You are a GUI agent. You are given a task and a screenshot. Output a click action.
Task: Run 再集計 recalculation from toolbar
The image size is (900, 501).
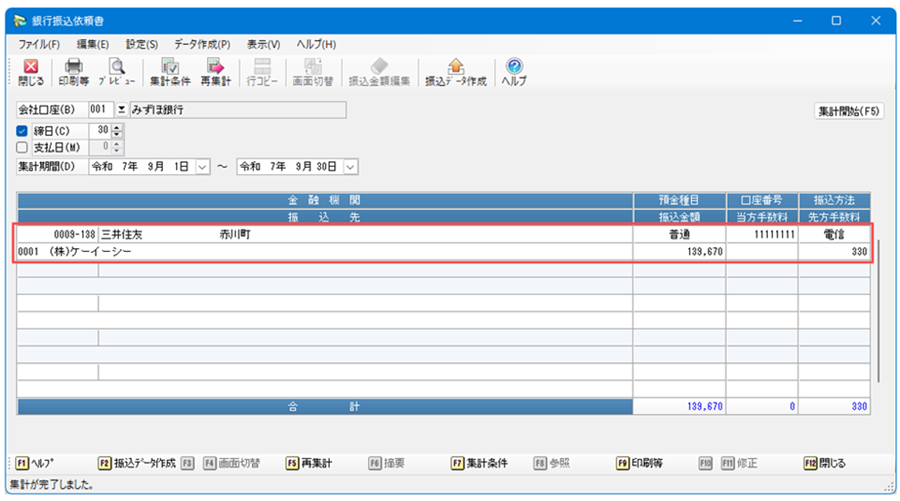point(215,71)
